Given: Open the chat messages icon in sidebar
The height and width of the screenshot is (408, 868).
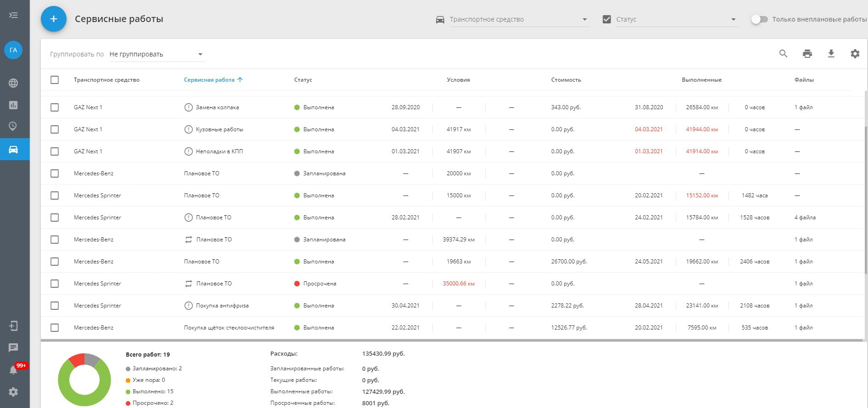Looking at the screenshot, I should pos(13,348).
